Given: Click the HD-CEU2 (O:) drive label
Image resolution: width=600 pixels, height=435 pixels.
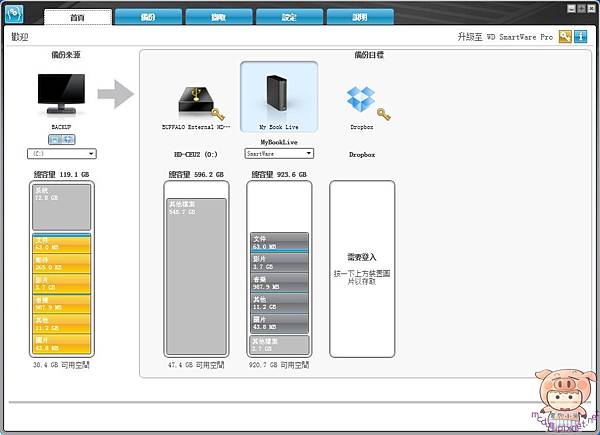Looking at the screenshot, I should tap(196, 155).
